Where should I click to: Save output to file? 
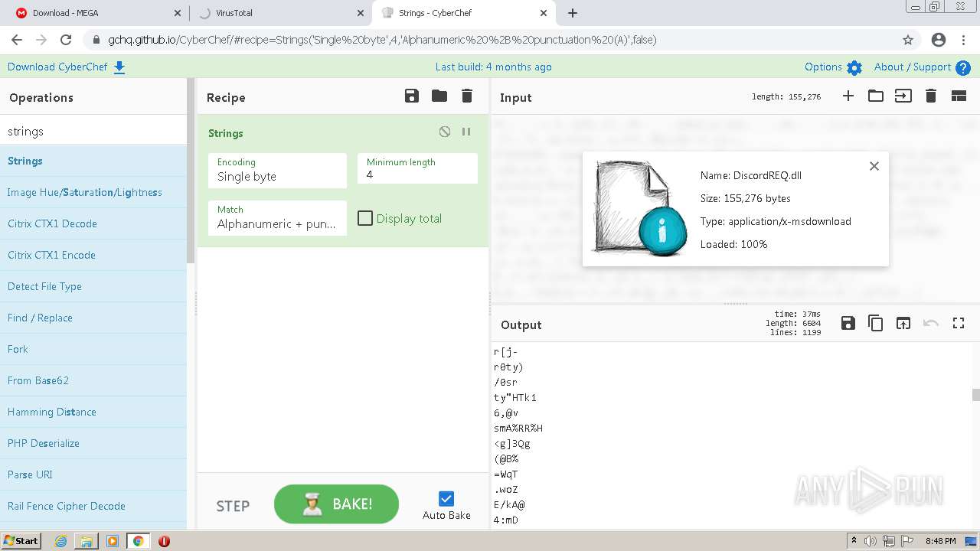pyautogui.click(x=848, y=323)
